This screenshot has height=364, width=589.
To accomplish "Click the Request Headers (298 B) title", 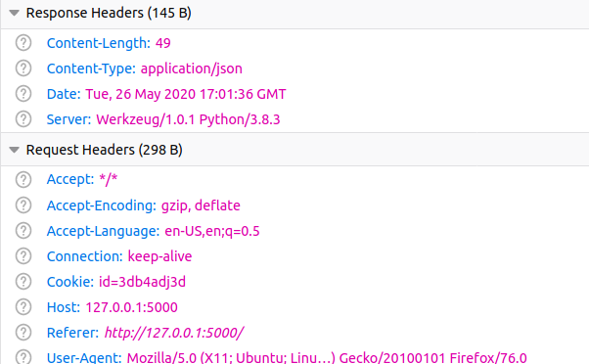I will (x=104, y=151).
